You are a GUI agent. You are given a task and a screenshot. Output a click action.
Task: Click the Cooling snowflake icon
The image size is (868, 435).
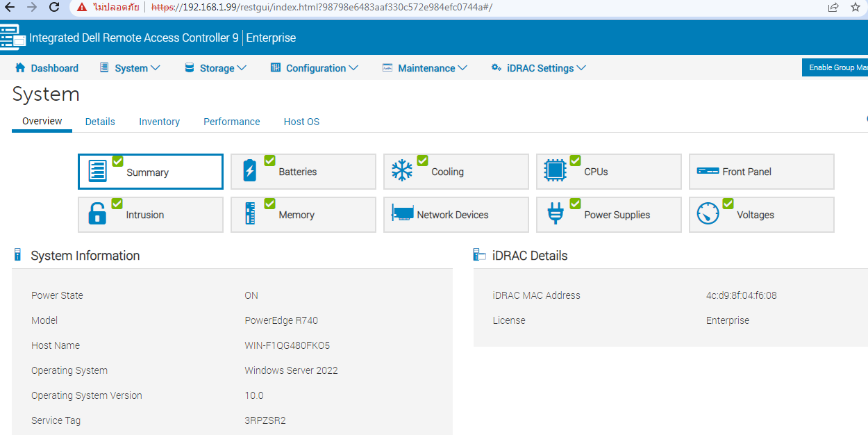pyautogui.click(x=402, y=171)
